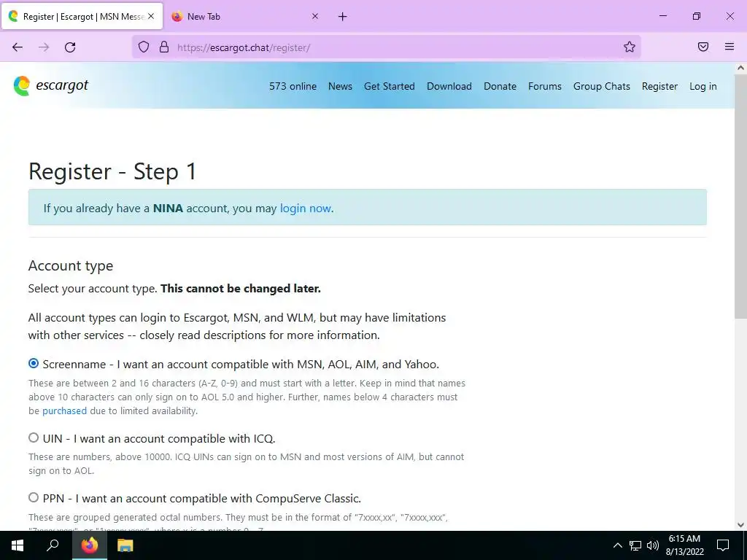Image resolution: width=747 pixels, height=560 pixels.
Task: Open the volume speaker tray icon
Action: pos(653,545)
